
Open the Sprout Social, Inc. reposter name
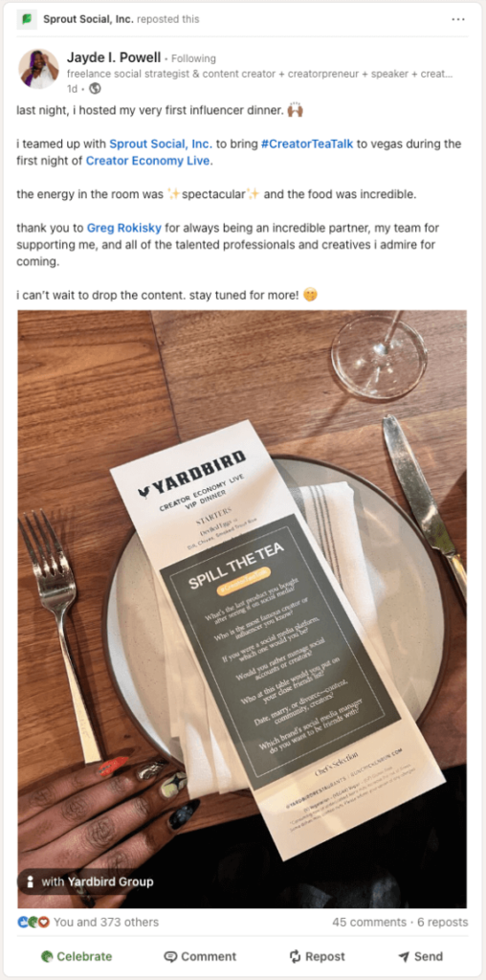point(88,19)
